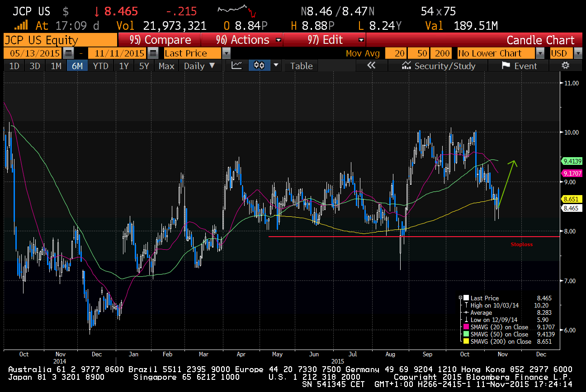Click the white 8.465 last price axis label
The height and width of the screenshot is (392, 586).
click(572, 208)
